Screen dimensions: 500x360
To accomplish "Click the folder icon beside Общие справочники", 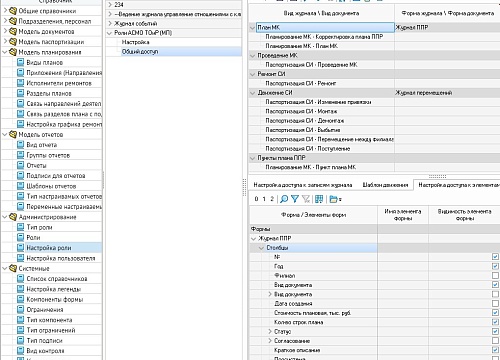I will [13, 11].
